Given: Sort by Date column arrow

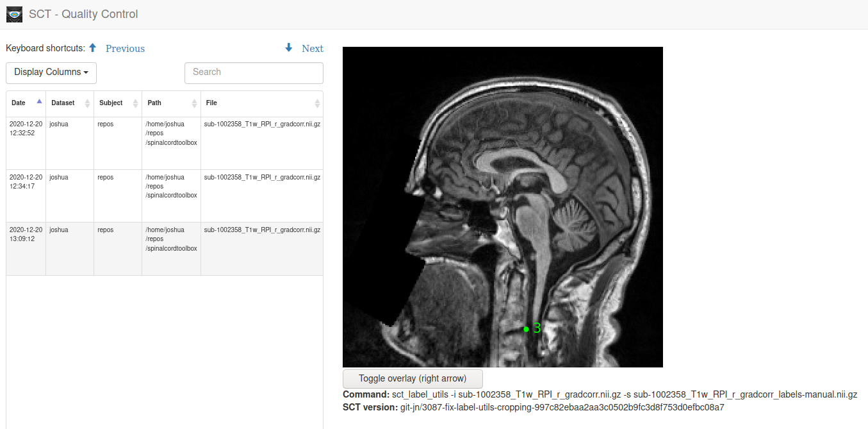Looking at the screenshot, I should [39, 101].
